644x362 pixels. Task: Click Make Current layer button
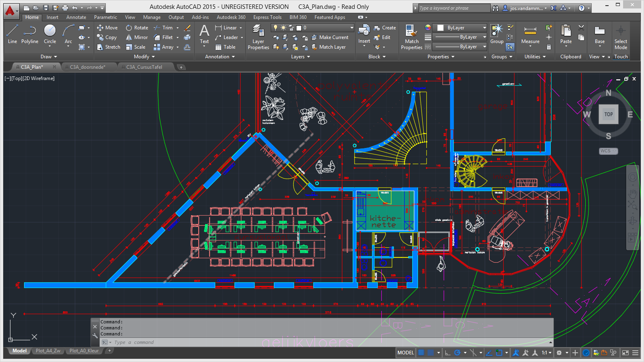click(330, 37)
